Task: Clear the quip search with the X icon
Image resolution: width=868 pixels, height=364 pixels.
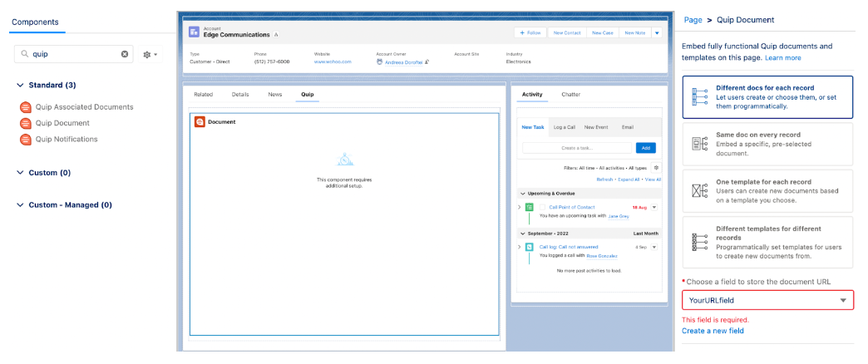Action: tap(125, 54)
